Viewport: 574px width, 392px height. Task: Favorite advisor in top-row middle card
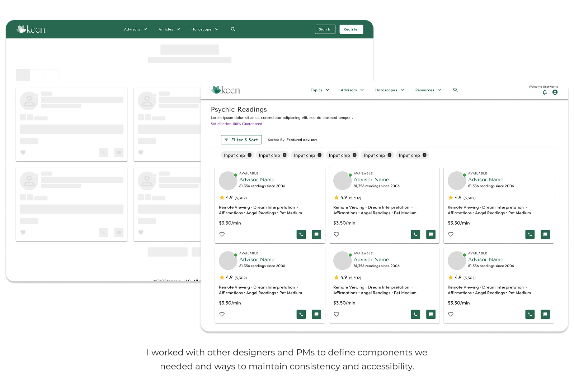[337, 234]
